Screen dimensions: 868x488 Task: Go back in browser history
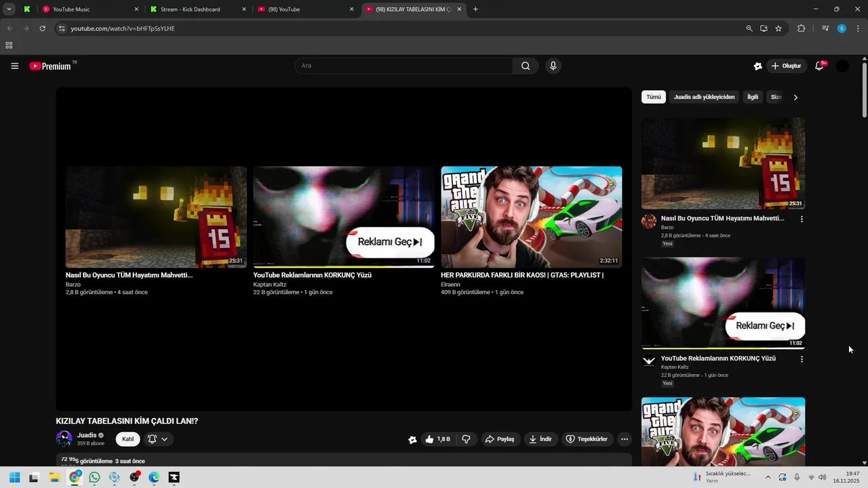pyautogui.click(x=9, y=28)
